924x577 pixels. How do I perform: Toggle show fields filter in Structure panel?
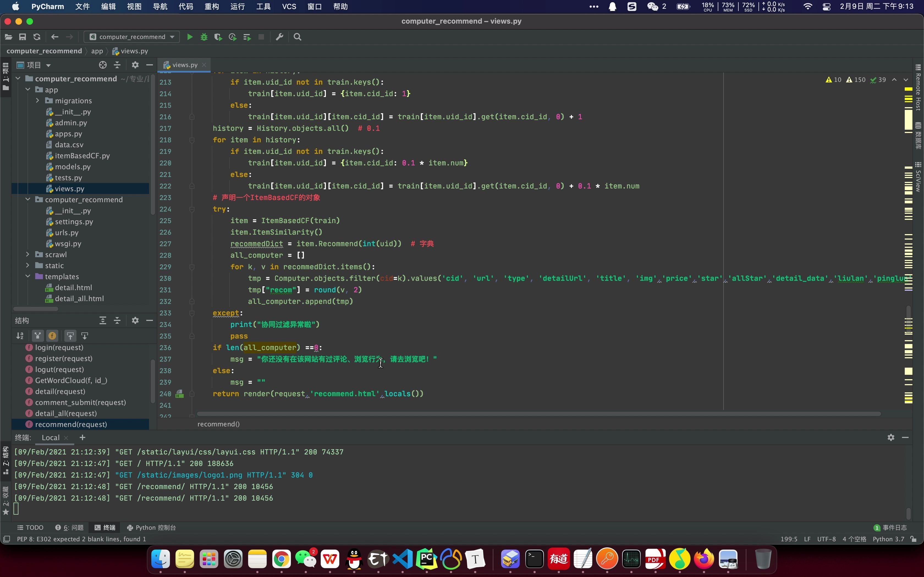(x=52, y=336)
